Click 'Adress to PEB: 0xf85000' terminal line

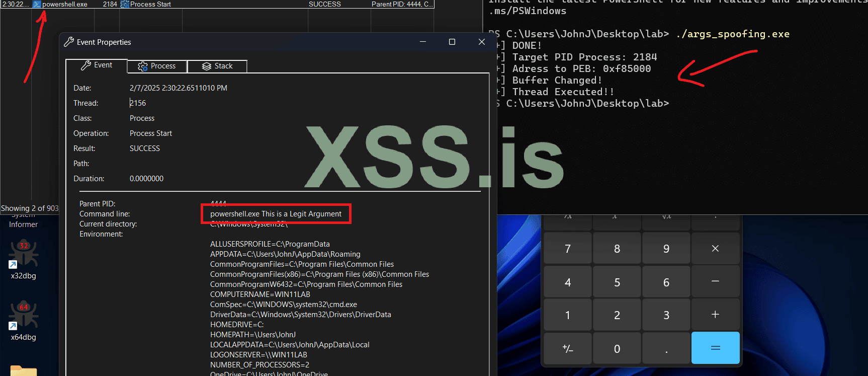pyautogui.click(x=581, y=68)
